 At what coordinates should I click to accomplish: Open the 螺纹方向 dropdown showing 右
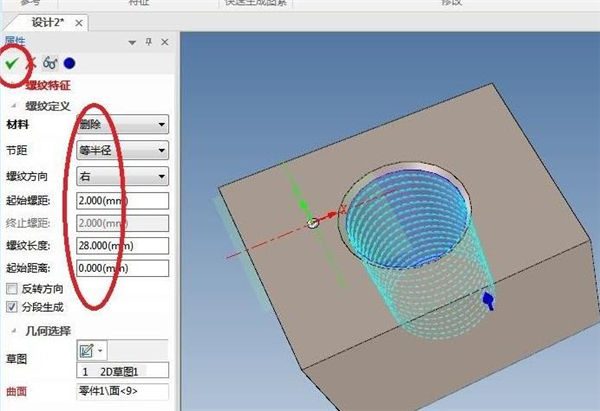(122, 176)
